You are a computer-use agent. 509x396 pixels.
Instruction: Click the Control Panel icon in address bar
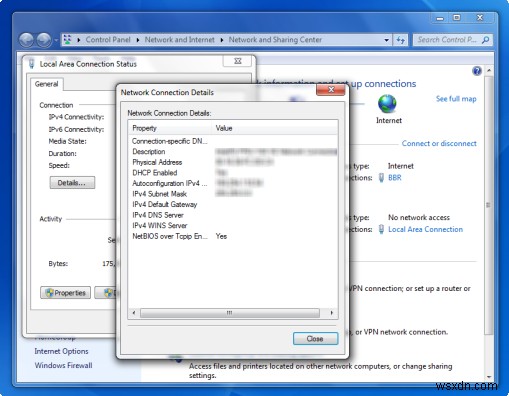[x=67, y=40]
